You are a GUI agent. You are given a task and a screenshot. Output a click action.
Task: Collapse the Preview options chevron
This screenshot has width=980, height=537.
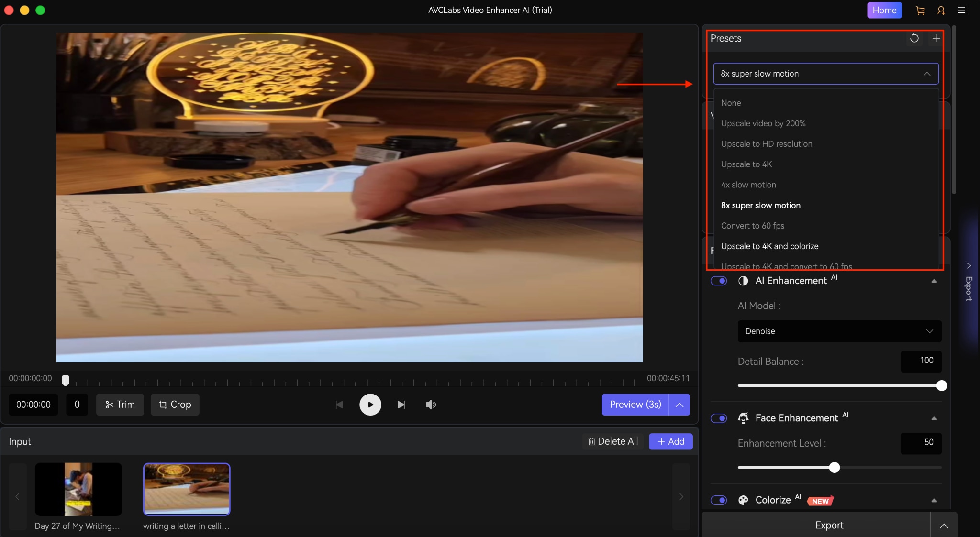pos(679,405)
